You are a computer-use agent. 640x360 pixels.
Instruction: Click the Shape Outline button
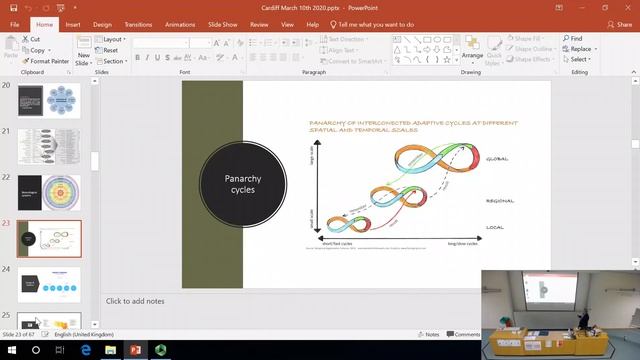[531, 49]
